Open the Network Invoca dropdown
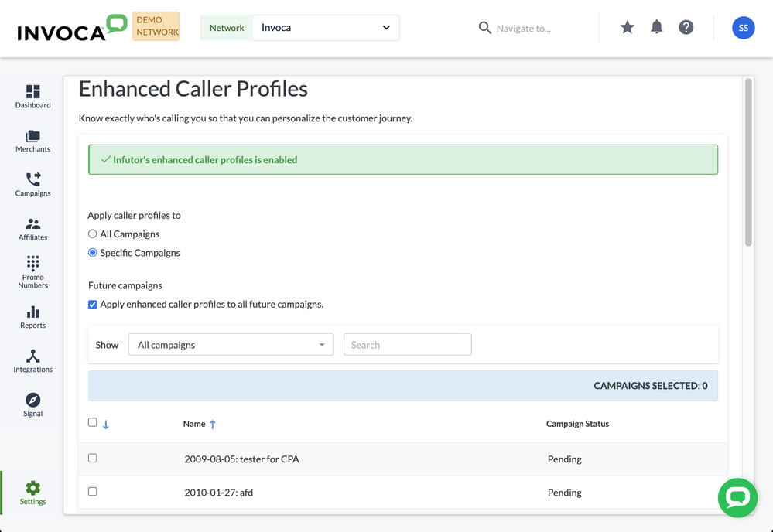 pyautogui.click(x=326, y=28)
